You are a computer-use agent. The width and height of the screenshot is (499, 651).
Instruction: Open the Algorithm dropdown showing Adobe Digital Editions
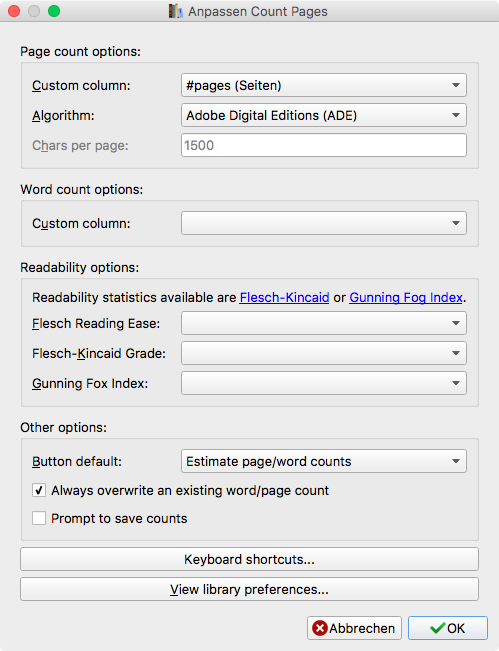[324, 115]
